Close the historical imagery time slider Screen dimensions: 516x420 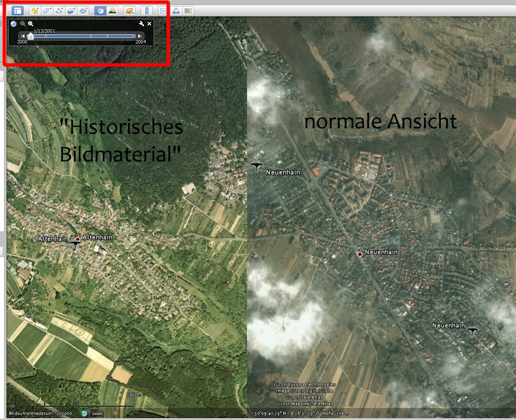pos(149,24)
